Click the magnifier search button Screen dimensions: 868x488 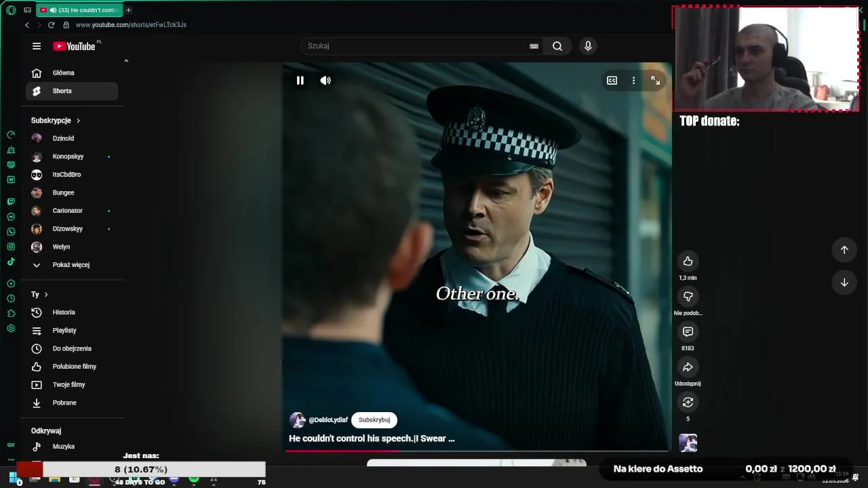click(557, 46)
